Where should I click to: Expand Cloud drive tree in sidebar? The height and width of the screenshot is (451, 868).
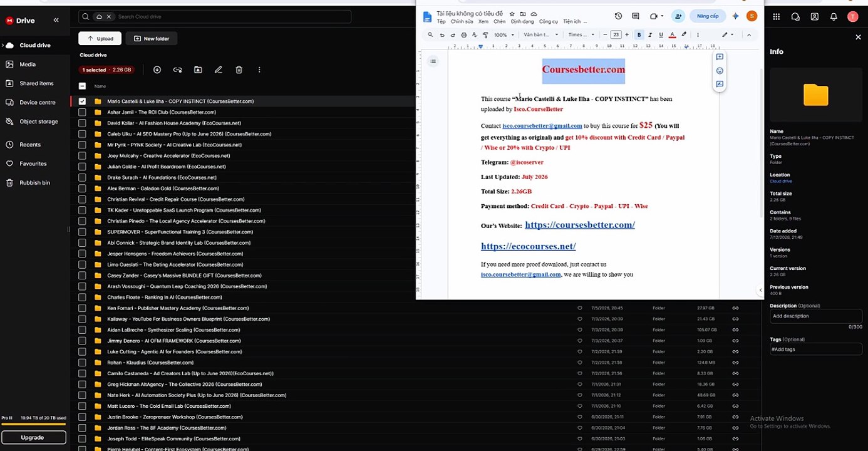tap(3, 45)
